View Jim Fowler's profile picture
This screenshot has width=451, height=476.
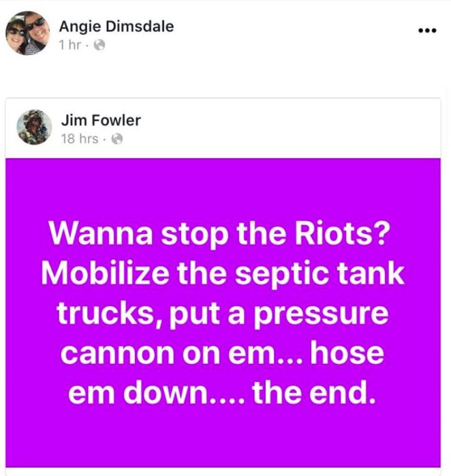click(x=34, y=127)
